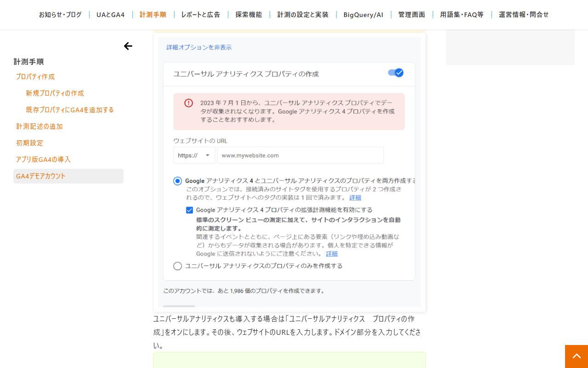Select GA4デモアカウント in the sidebar
Screen dimensions: 588x368
coord(68,176)
